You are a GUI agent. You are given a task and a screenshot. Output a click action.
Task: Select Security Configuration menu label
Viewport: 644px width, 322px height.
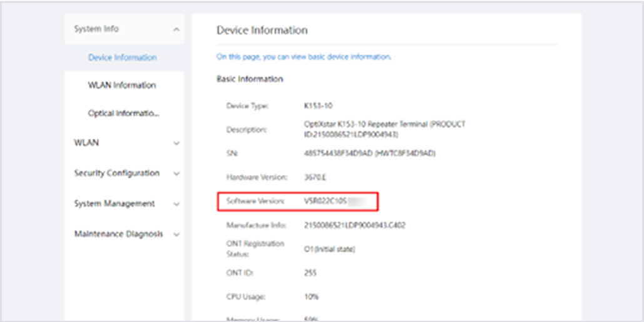pyautogui.click(x=116, y=173)
